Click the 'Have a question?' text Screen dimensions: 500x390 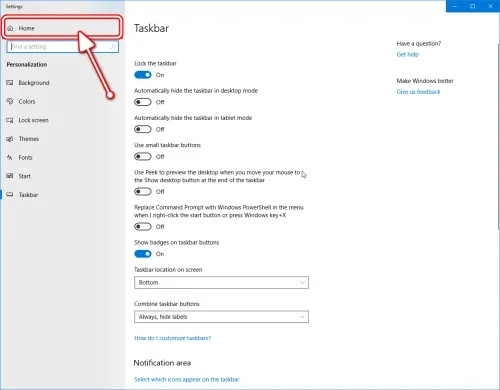419,43
